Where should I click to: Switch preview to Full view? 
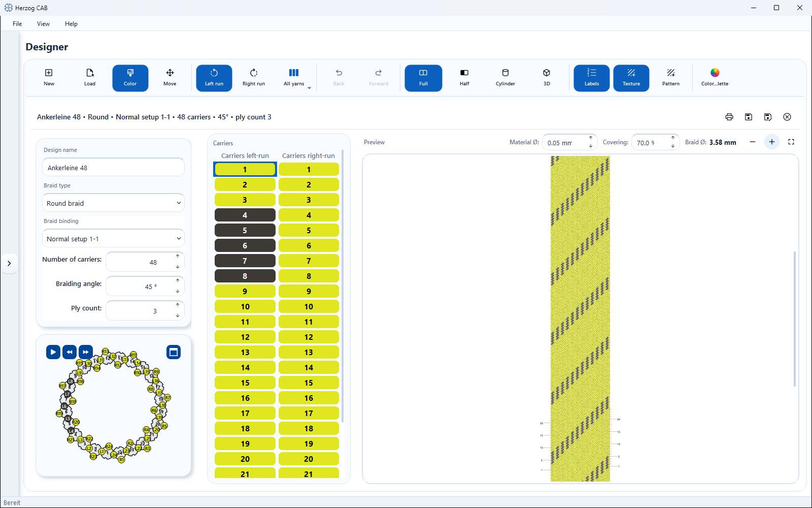pos(423,78)
